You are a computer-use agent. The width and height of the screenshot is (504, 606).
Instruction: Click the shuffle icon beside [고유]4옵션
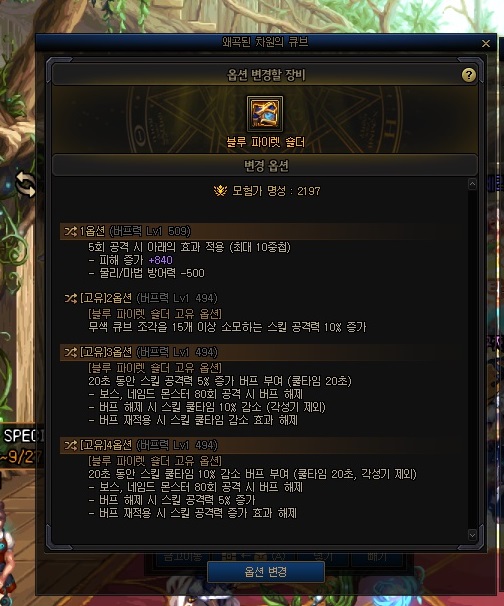pyautogui.click(x=71, y=445)
